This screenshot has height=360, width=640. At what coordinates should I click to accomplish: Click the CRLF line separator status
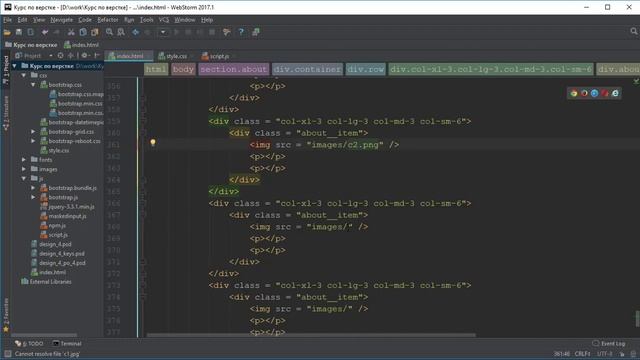[x=582, y=354]
